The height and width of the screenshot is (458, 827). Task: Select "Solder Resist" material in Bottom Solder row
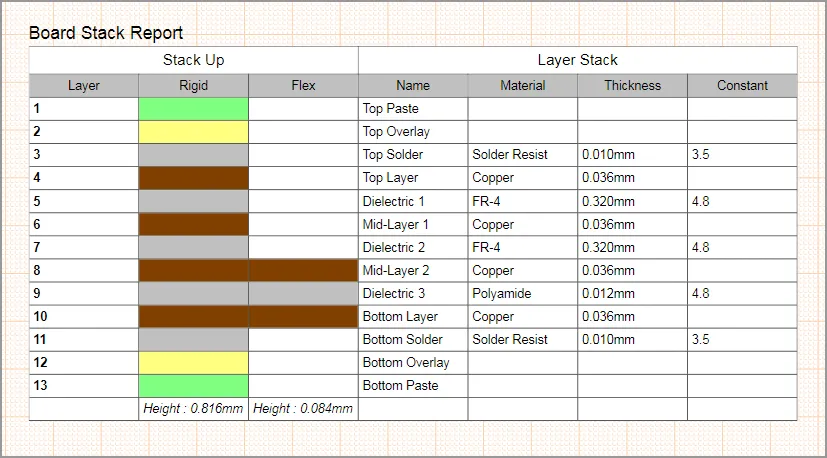click(x=523, y=340)
